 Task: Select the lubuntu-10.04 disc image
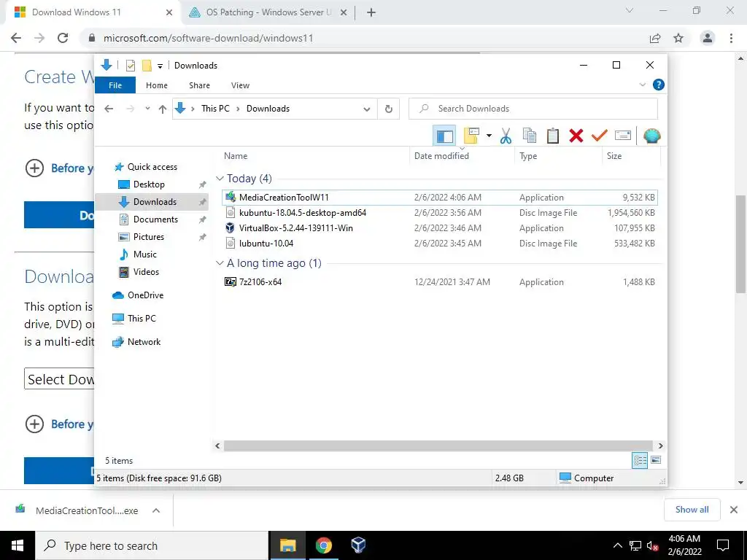pyautogui.click(x=440, y=244)
